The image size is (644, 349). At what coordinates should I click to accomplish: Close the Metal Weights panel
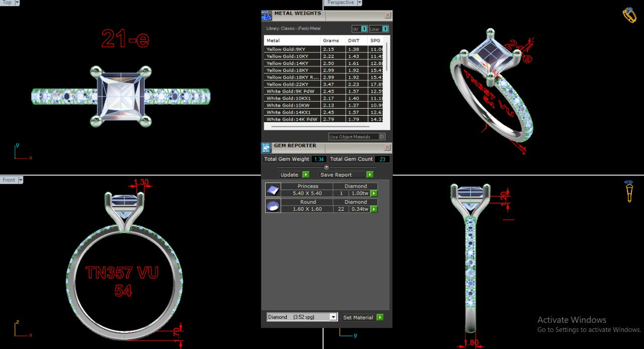click(x=387, y=16)
